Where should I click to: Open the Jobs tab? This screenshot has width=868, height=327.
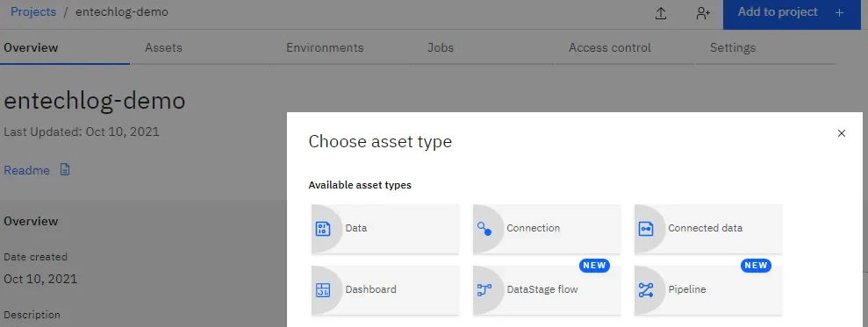point(441,47)
